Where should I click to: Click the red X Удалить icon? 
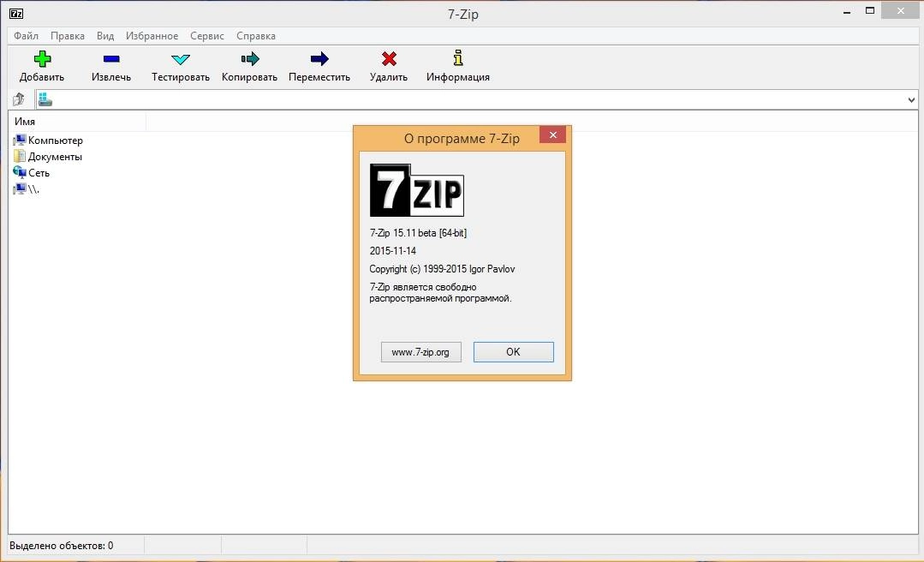389,58
